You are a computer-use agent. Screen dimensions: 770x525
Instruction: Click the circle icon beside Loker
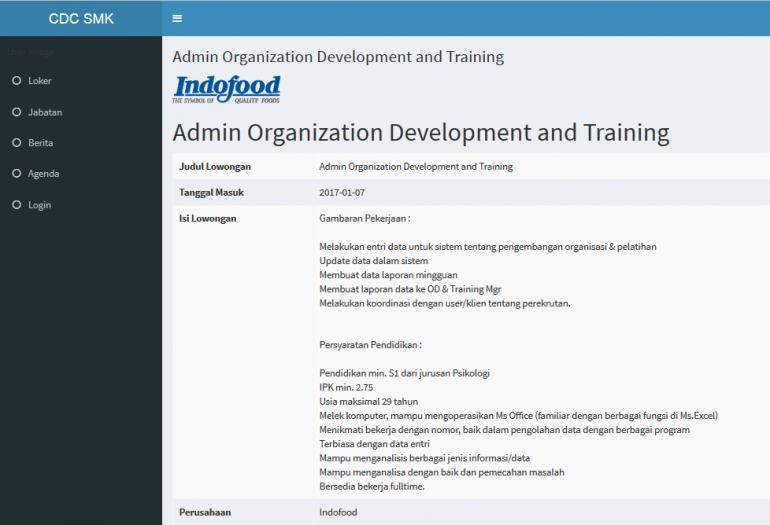click(x=17, y=81)
